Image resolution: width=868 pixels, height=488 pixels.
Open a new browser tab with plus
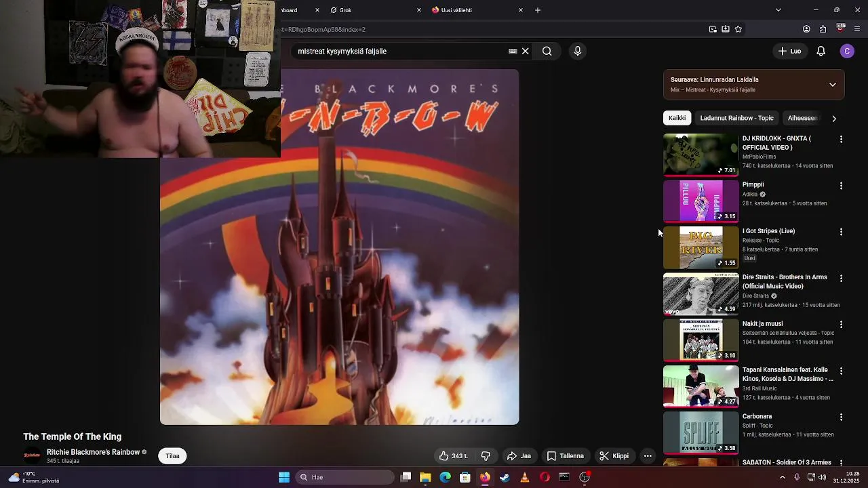[x=538, y=10]
